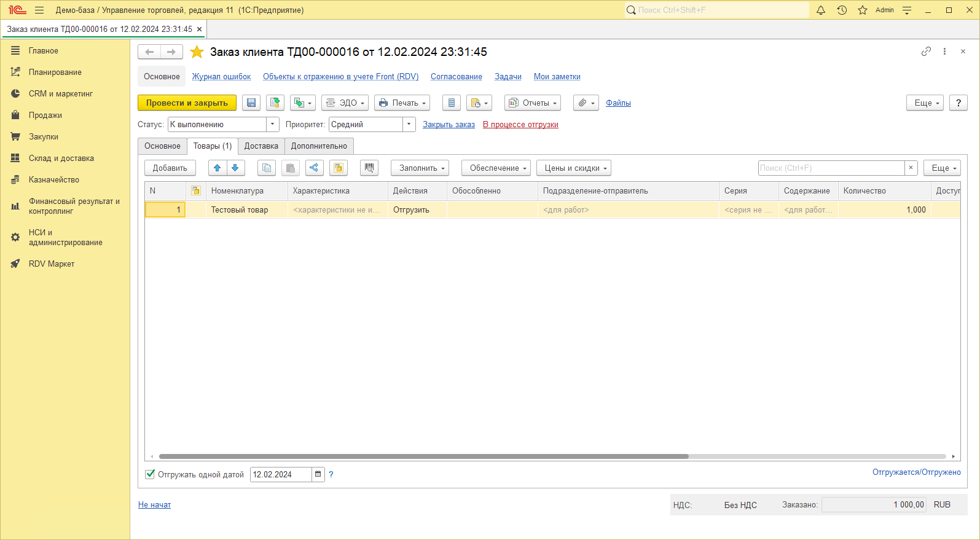Open Закупки section in sidebar
This screenshot has height=540, width=980.
[43, 137]
